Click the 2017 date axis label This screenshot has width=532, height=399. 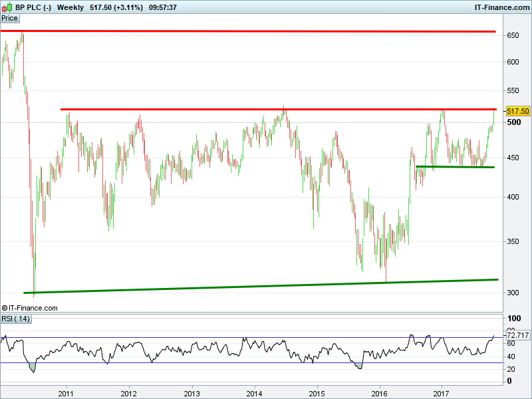(x=441, y=394)
